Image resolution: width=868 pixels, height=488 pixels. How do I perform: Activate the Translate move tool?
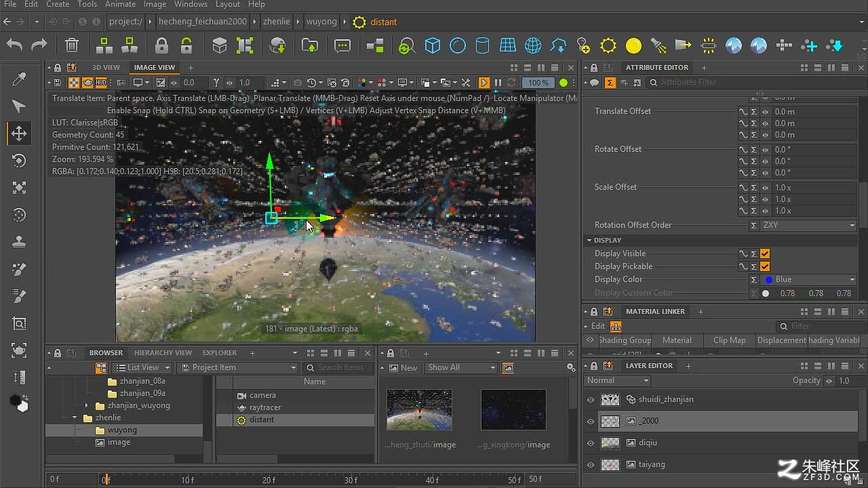[19, 133]
